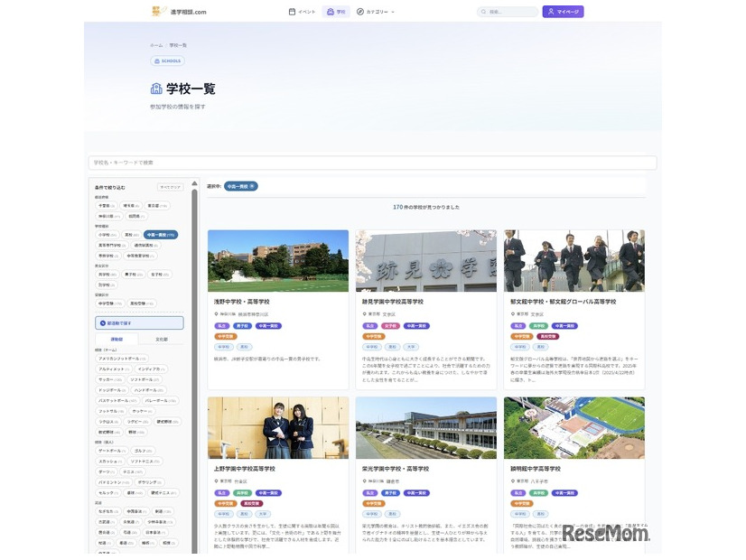The image size is (746, 560).
Task: Open the 浅野中学校 campus photo
Action: tap(278, 261)
